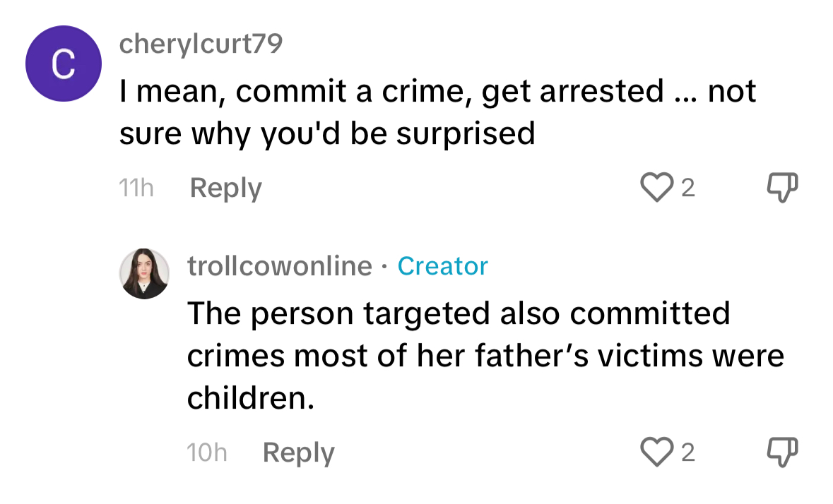Reply to cherylcurt79's comment
The height and width of the screenshot is (504, 833).
226,188
